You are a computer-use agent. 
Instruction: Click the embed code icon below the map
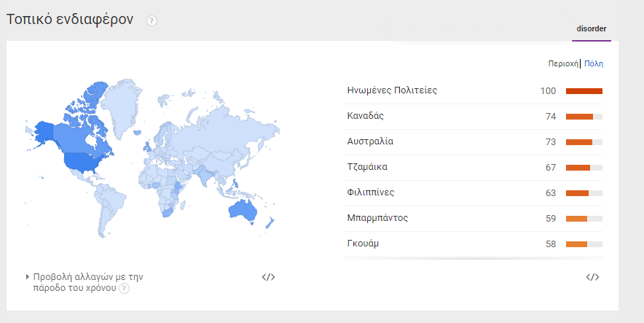pyautogui.click(x=268, y=277)
